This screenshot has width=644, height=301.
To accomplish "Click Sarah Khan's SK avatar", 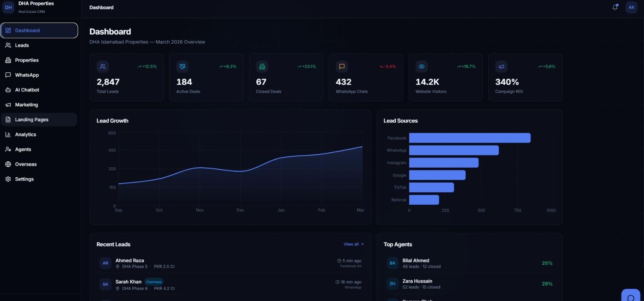I will tap(105, 284).
